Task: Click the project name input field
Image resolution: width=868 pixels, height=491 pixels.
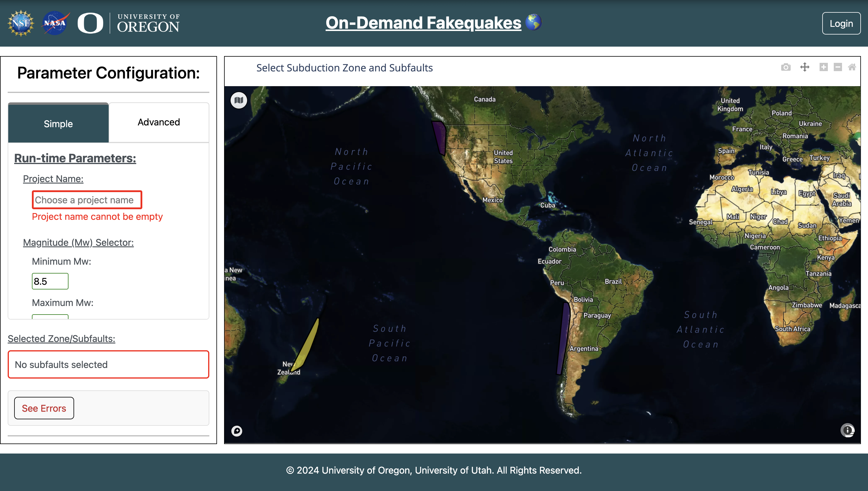Action: click(x=87, y=200)
